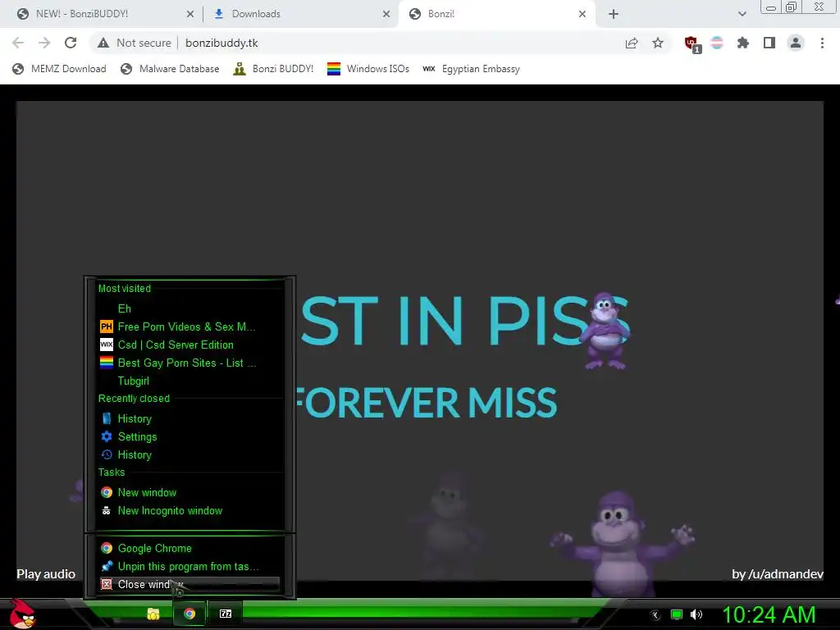
Task: Click Play audio on the page
Action: pyautogui.click(x=46, y=573)
